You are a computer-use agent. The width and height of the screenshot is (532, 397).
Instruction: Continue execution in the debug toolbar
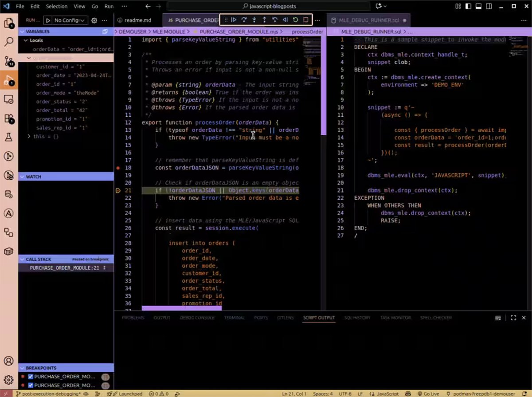coord(234,20)
